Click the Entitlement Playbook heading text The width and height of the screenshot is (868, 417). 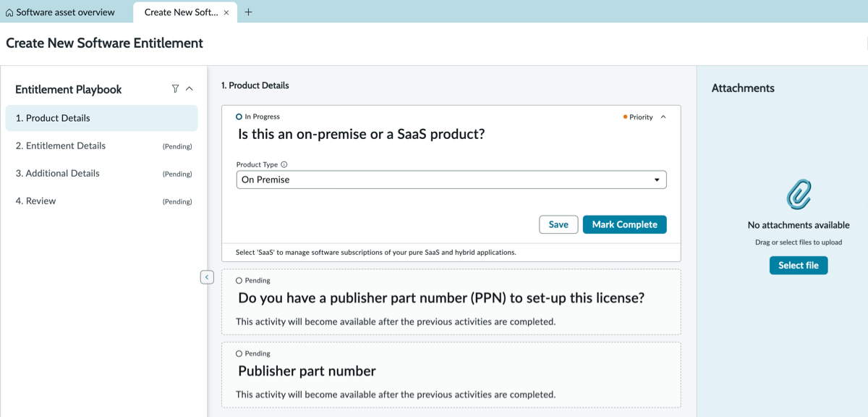69,90
